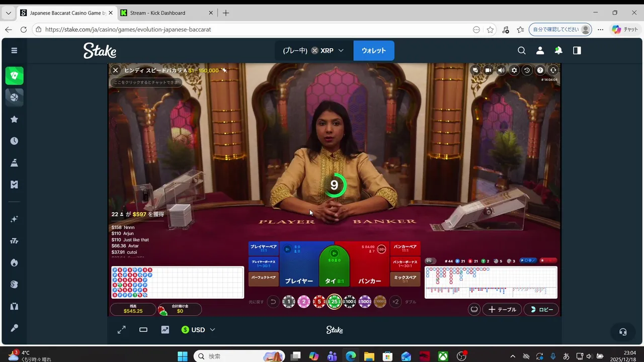
Task: Select the pink 2 chip
Action: (x=304, y=302)
